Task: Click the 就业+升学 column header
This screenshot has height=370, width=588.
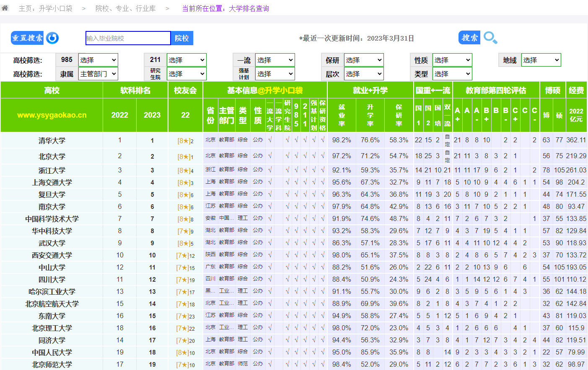Action: click(x=370, y=90)
